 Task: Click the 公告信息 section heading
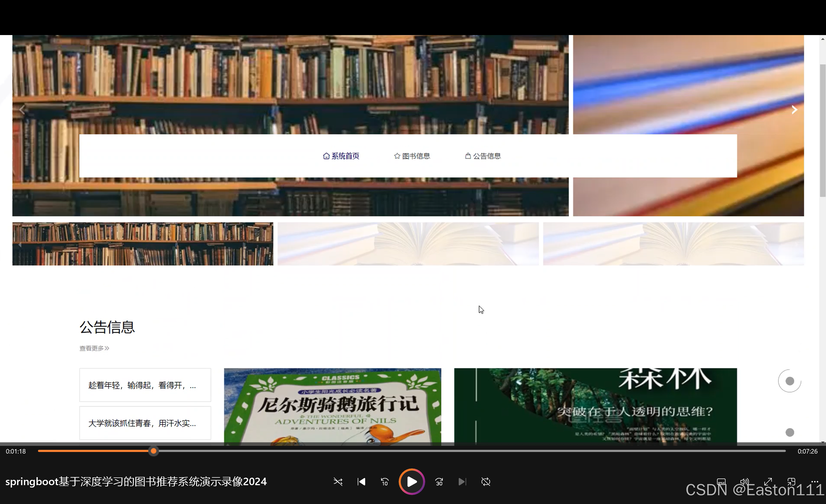coord(107,327)
